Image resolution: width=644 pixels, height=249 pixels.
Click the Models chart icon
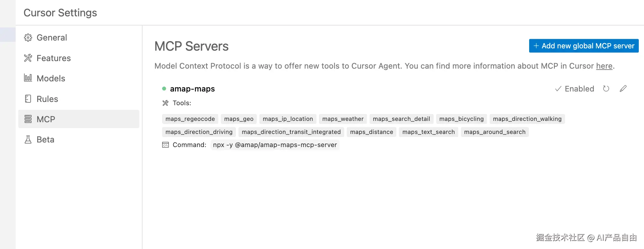tap(28, 78)
